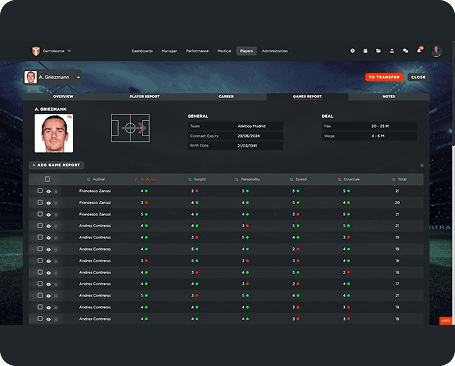Click the Close button
Screen dimensions: 455x366
tap(418, 77)
